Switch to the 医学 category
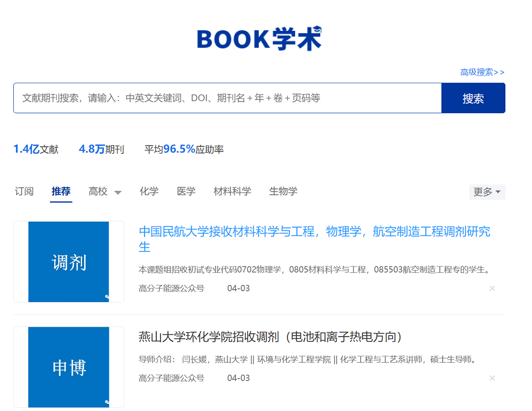 pos(186,191)
